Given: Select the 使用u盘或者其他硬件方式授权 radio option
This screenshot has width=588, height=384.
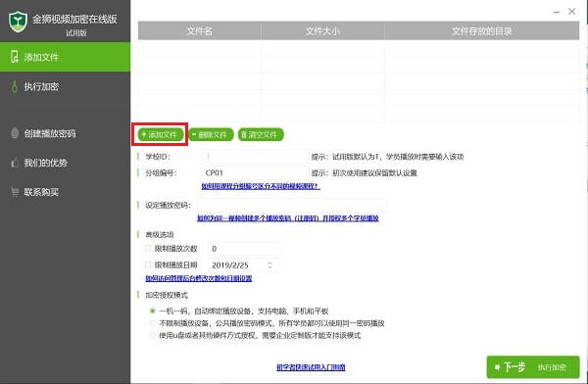Looking at the screenshot, I should click(153, 335).
